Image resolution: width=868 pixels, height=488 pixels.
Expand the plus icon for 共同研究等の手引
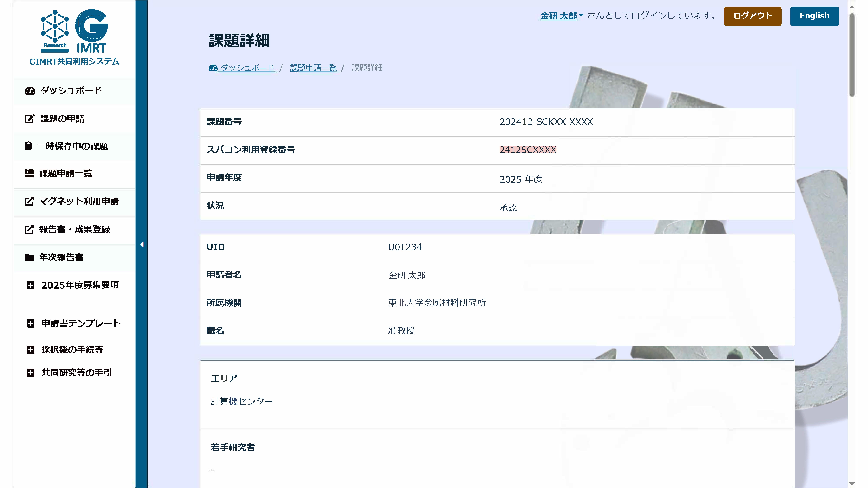point(30,373)
